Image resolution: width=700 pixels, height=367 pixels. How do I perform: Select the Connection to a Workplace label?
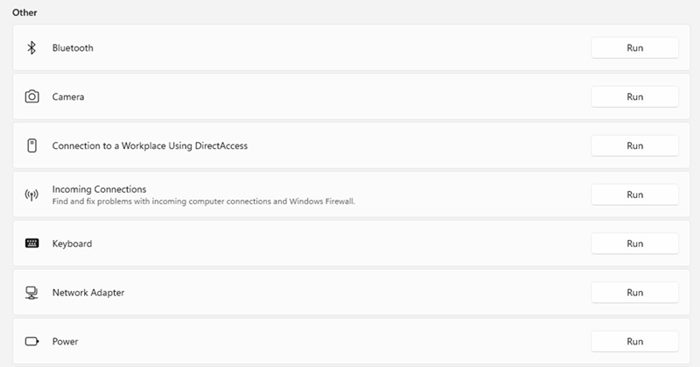150,146
